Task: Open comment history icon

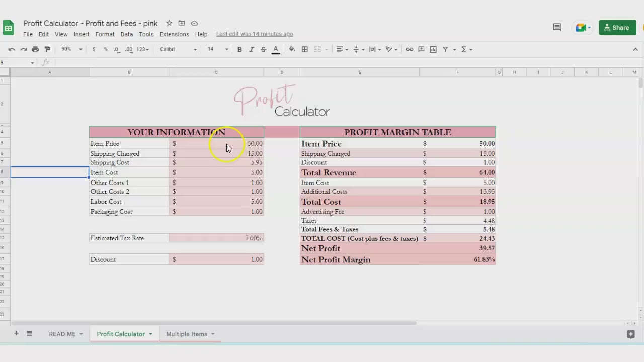Action: coord(557,28)
